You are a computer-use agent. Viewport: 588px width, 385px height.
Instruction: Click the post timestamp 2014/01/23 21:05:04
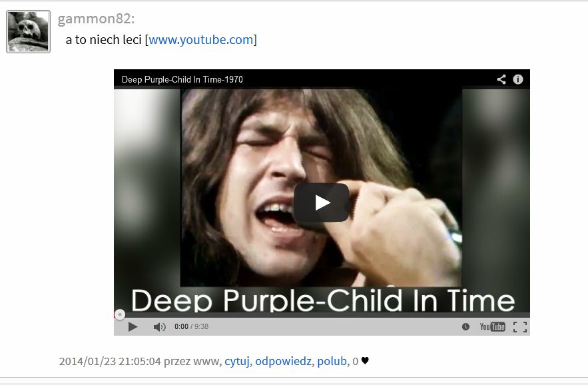point(110,361)
